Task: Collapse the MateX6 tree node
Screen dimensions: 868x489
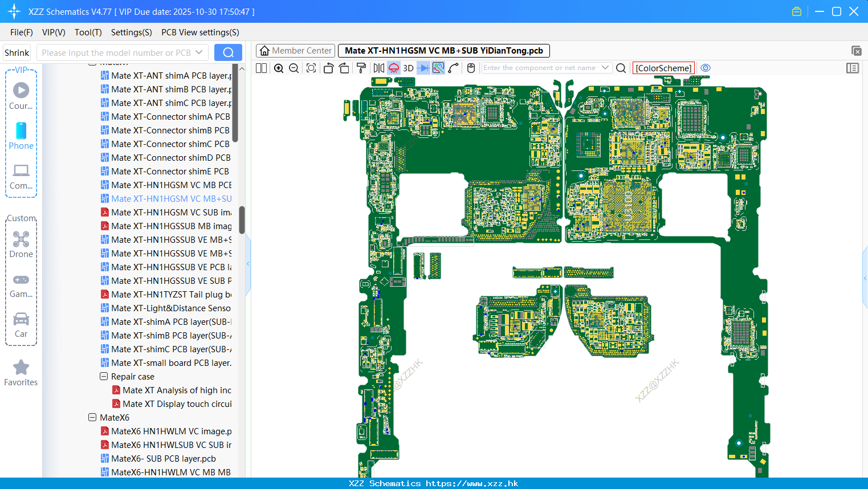Action: pos(92,417)
